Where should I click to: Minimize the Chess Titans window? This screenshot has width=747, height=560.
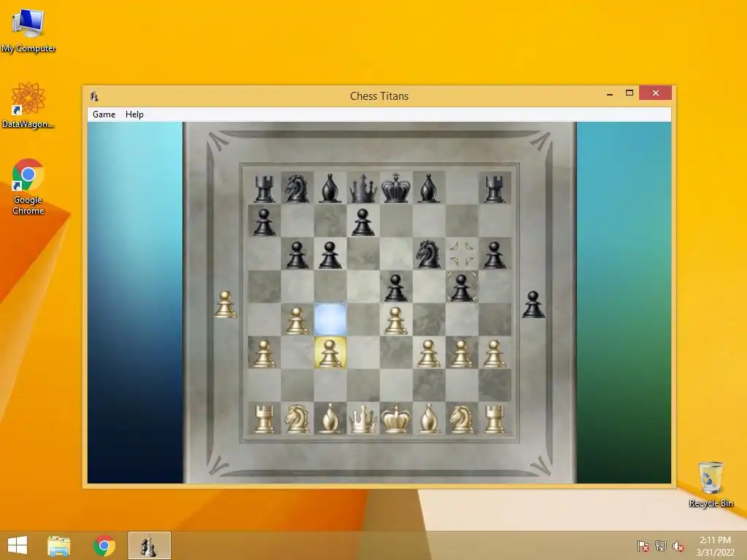[610, 94]
